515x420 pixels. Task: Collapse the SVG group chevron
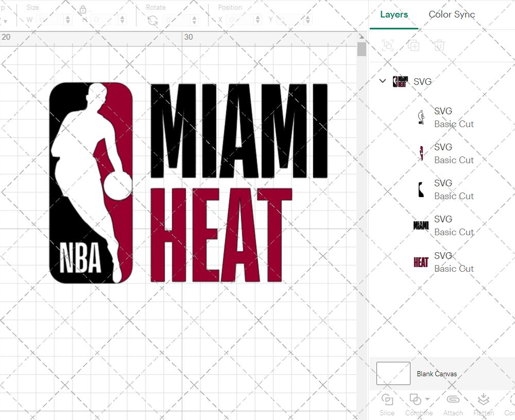(x=382, y=81)
